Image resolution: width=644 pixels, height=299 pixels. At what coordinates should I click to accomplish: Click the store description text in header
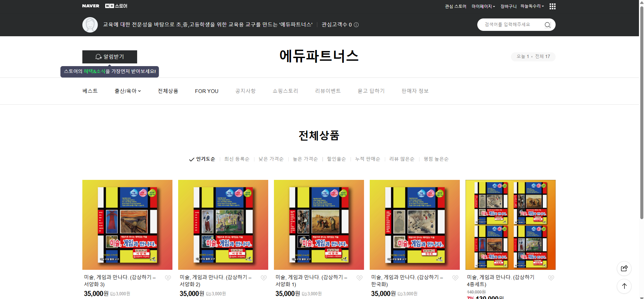pos(208,25)
